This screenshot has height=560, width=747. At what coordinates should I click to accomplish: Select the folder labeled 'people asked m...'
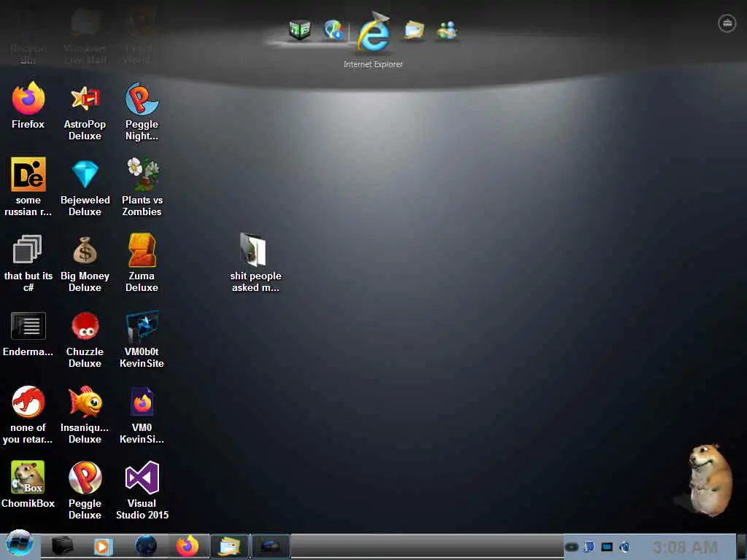255,262
